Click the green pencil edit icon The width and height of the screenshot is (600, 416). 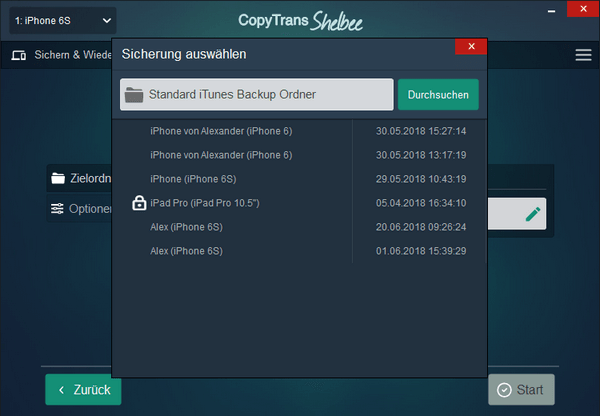(533, 214)
